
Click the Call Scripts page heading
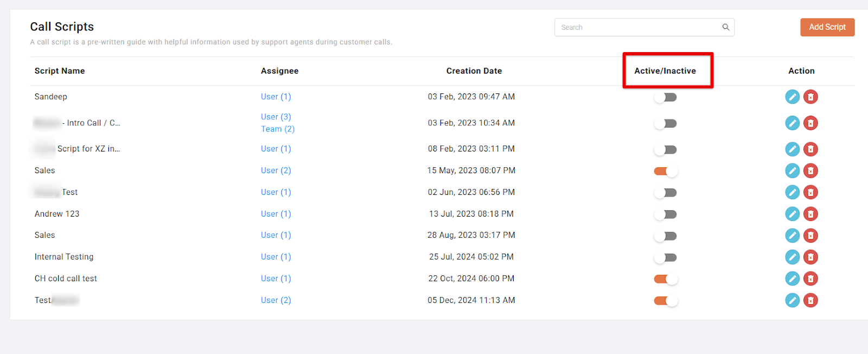pos(62,27)
